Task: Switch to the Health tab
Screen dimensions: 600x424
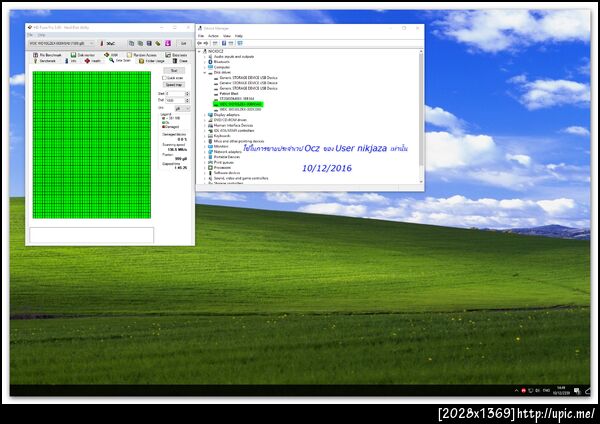Action: [x=93, y=61]
